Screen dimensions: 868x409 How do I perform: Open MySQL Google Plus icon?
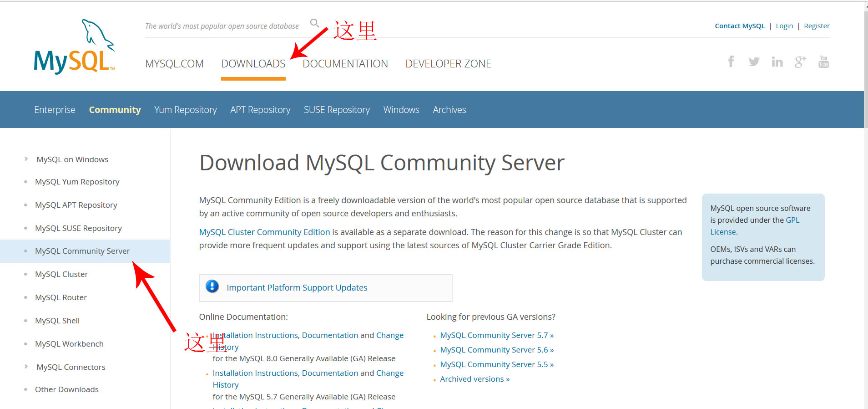pos(800,61)
